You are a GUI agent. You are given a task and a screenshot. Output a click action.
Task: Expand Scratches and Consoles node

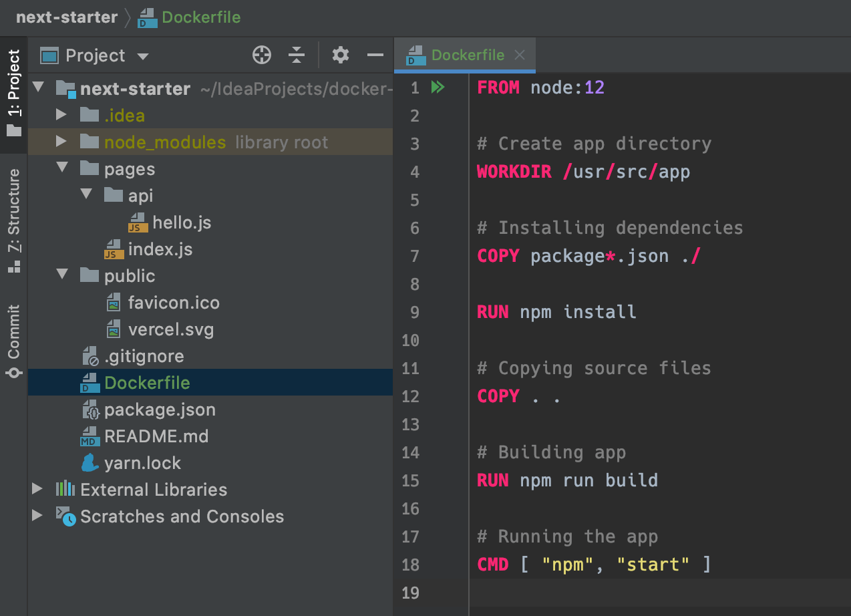(37, 516)
